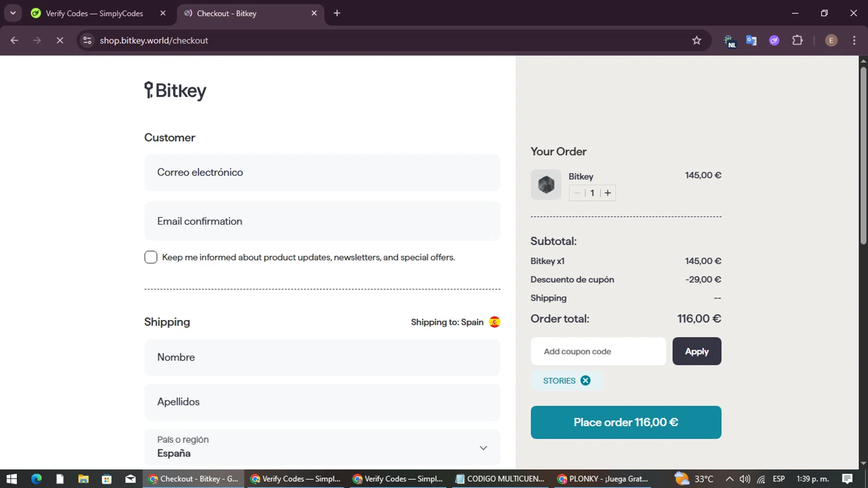The image size is (868, 488).
Task: Launch Microsoft Edge from taskbar
Action: 36,479
